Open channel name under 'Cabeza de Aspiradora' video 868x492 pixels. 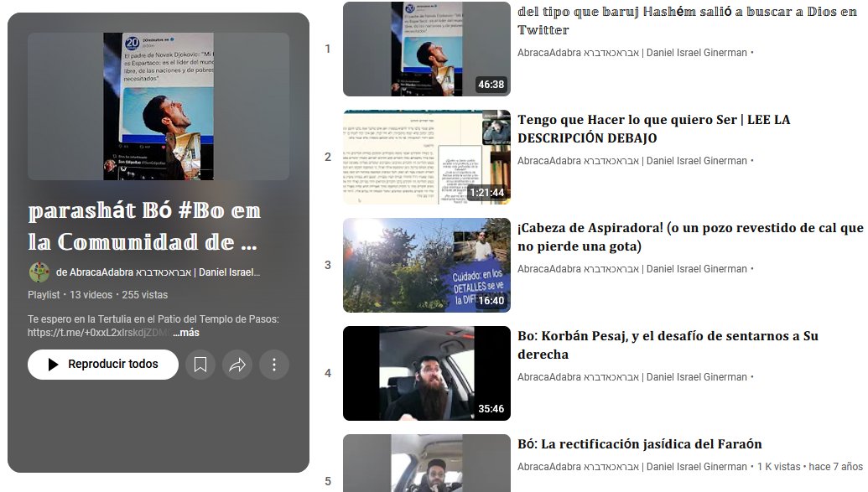[x=632, y=269]
